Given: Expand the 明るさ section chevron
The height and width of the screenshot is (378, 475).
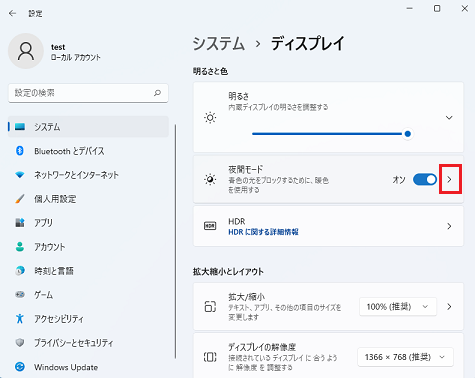Looking at the screenshot, I should pyautogui.click(x=449, y=118).
